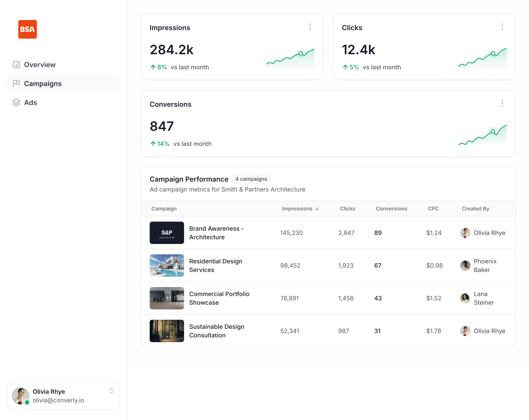
Task: Switch to the Campaigns section
Action: click(43, 83)
